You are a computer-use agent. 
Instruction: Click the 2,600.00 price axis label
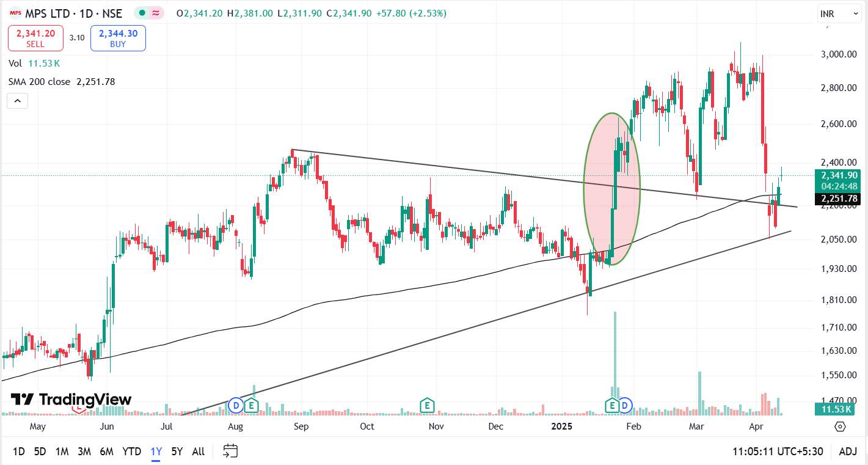point(838,124)
